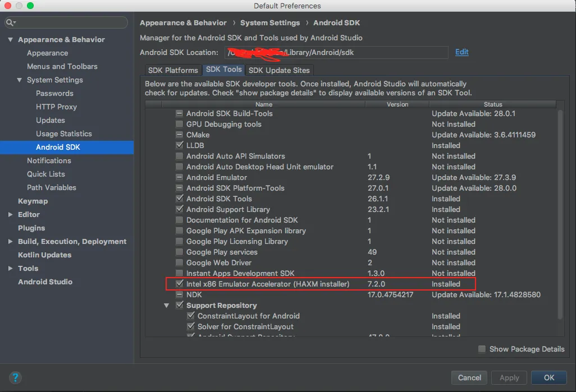
Task: Check Documentation for Android SDK checkbox
Action: pos(179,220)
